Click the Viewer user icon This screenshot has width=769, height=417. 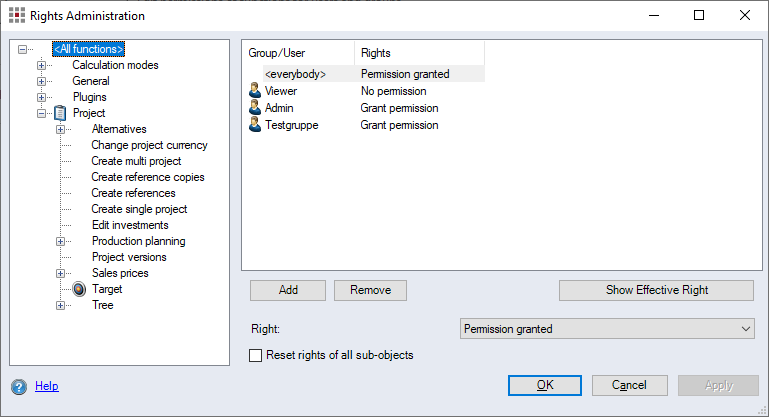coord(255,91)
